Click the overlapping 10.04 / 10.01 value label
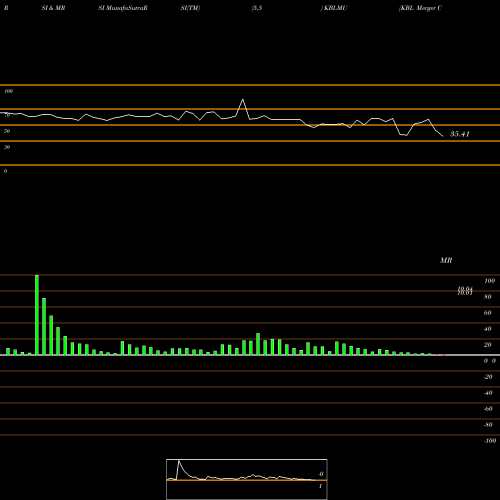500x500 pixels. point(465,291)
